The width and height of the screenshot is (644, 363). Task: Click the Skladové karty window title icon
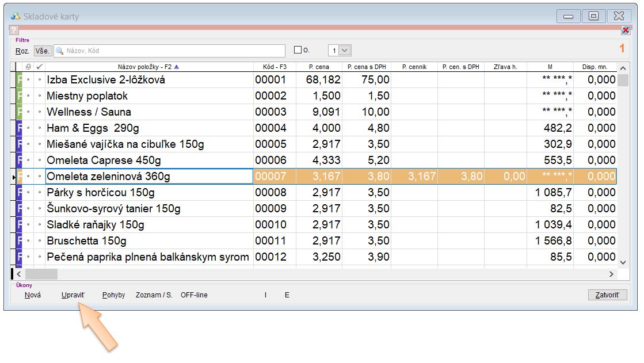[x=16, y=16]
